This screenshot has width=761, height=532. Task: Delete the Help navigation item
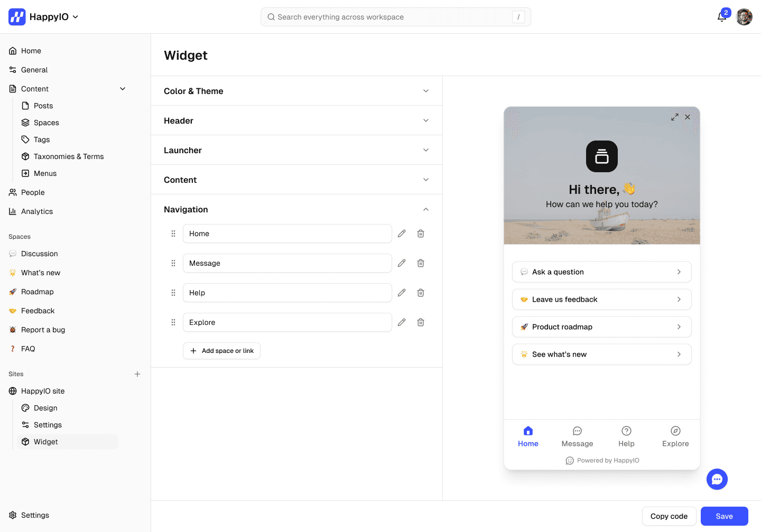[421, 293]
